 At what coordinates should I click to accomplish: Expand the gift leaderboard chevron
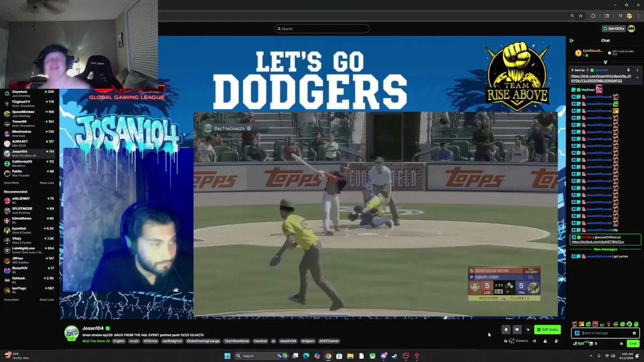tap(605, 62)
